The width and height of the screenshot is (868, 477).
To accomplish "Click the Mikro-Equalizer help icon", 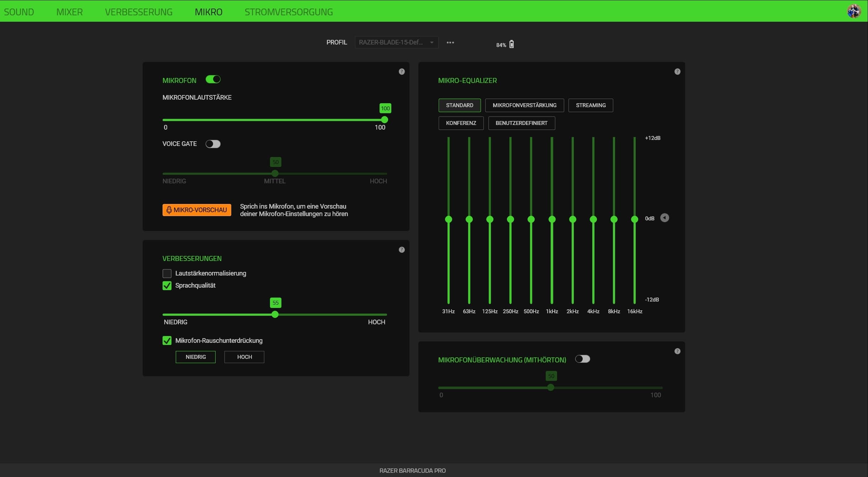I will (677, 72).
